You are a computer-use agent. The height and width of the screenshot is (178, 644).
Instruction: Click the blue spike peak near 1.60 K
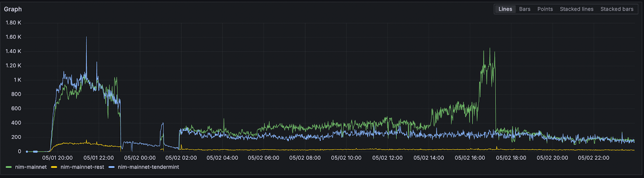[x=86, y=37]
